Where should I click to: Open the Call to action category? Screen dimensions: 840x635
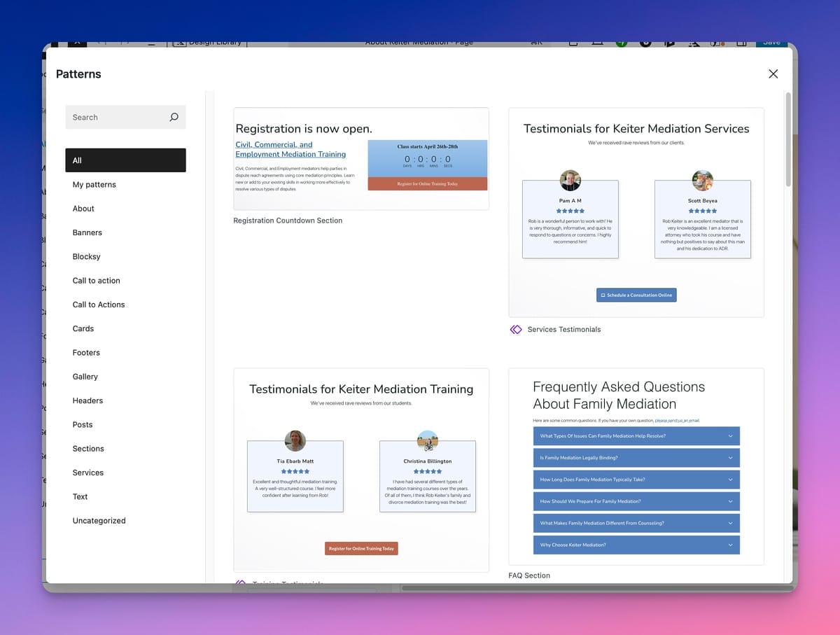tap(97, 281)
